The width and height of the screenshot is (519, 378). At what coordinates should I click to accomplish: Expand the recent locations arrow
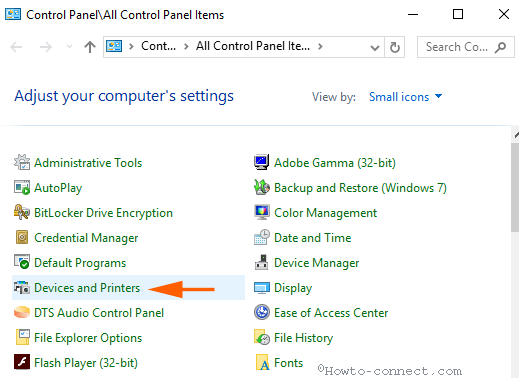[x=69, y=46]
